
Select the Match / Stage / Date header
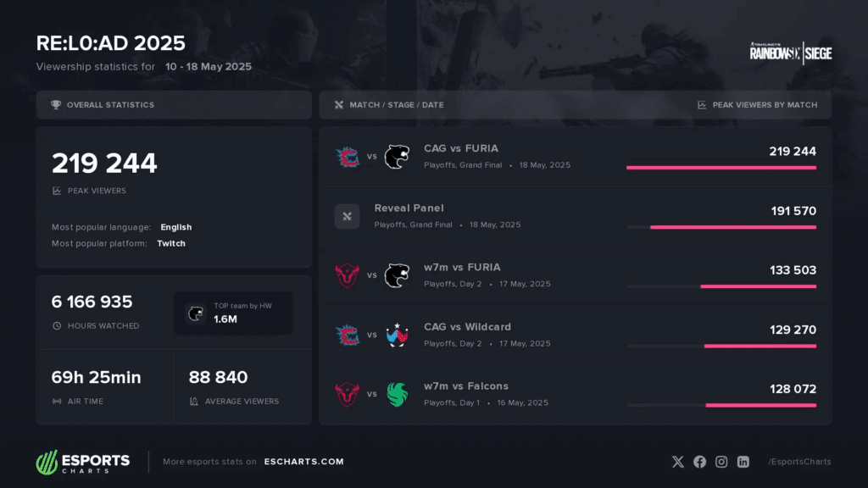click(x=396, y=105)
